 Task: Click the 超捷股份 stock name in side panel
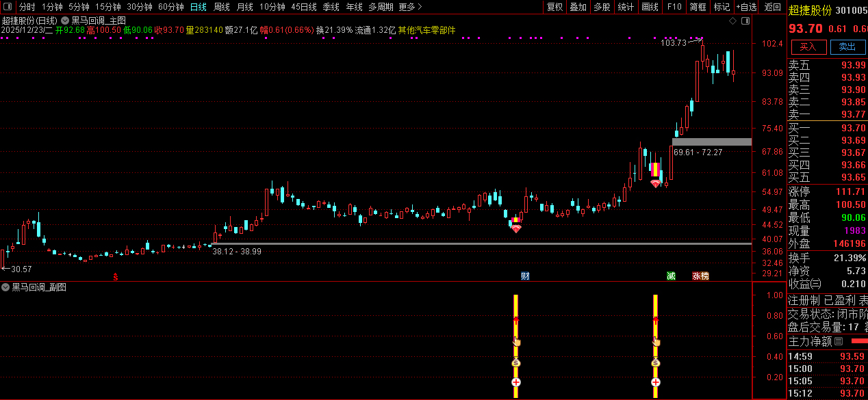pyautogui.click(x=810, y=11)
